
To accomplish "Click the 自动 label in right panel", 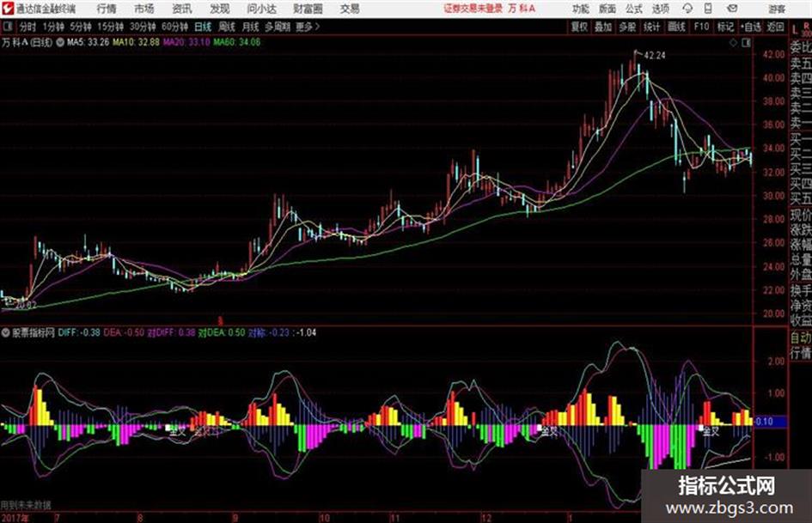I will tap(801, 338).
